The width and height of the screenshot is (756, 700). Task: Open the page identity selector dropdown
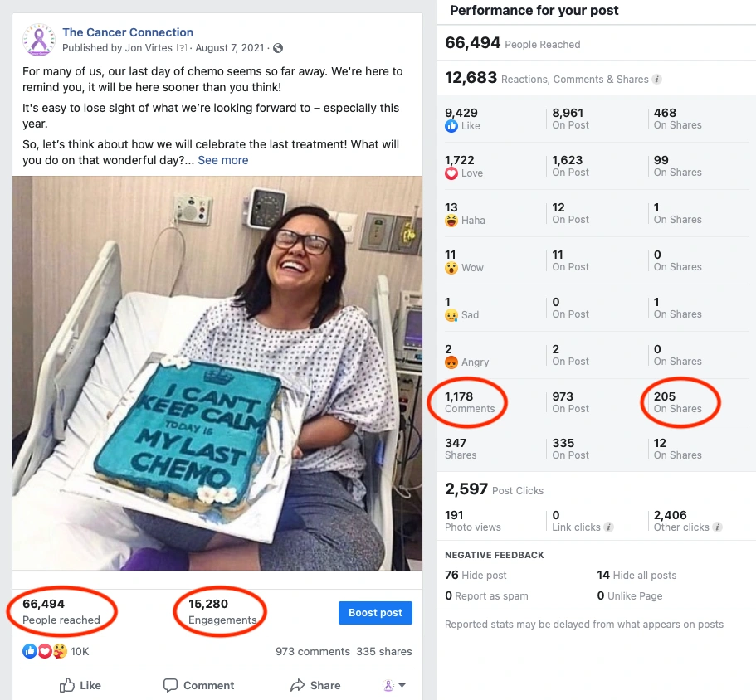(393, 685)
